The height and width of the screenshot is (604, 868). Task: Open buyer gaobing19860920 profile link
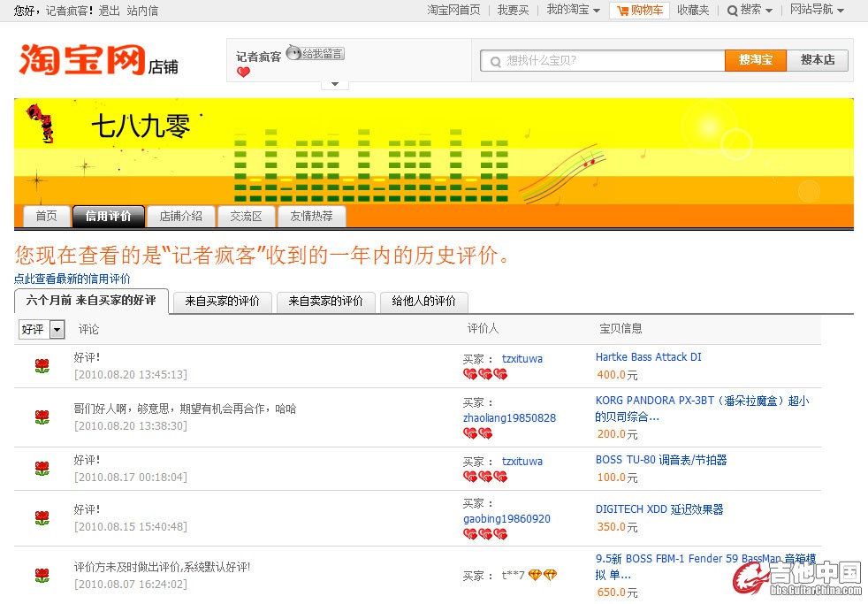coord(506,519)
